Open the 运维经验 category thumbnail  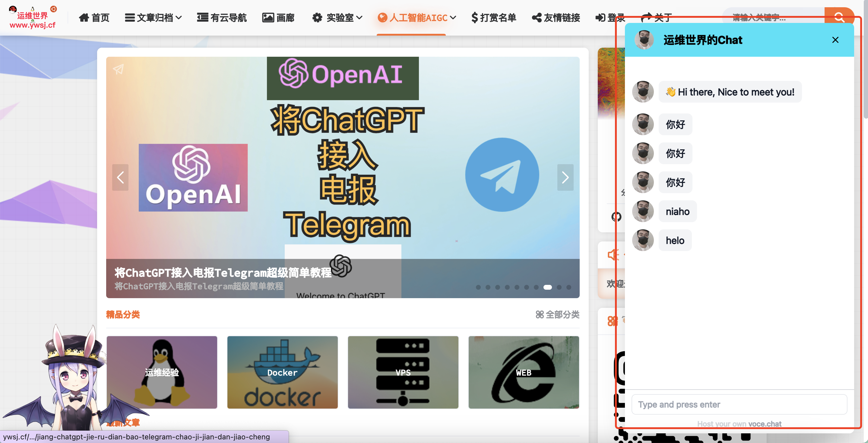click(162, 372)
